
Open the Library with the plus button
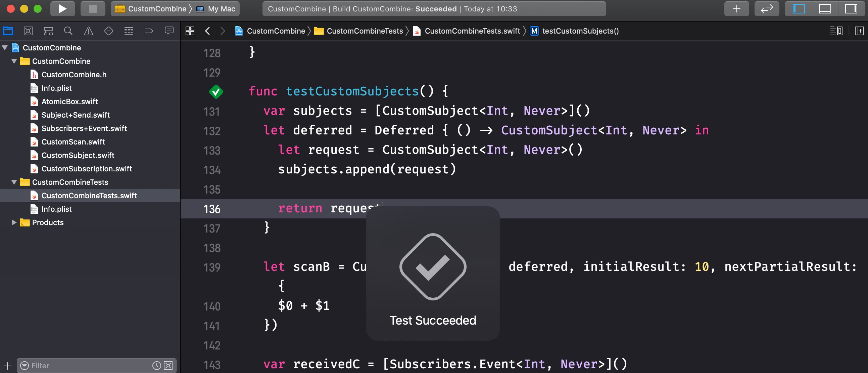pyautogui.click(x=736, y=9)
